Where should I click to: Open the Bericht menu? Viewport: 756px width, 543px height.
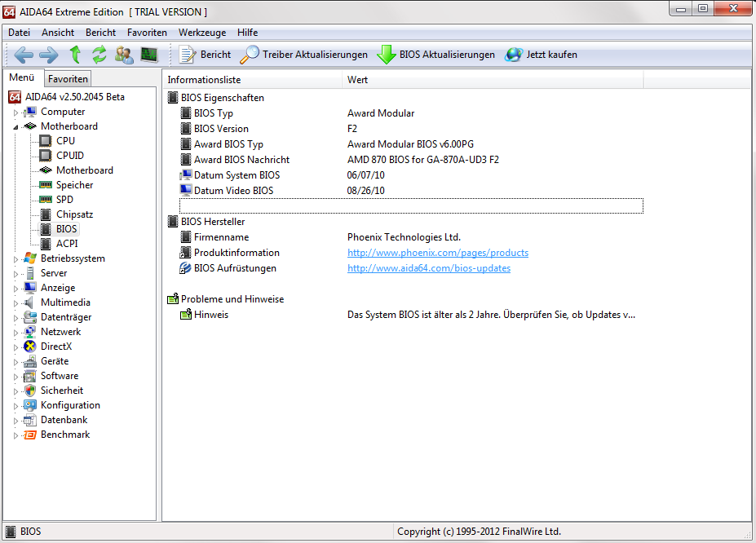pyautogui.click(x=101, y=33)
